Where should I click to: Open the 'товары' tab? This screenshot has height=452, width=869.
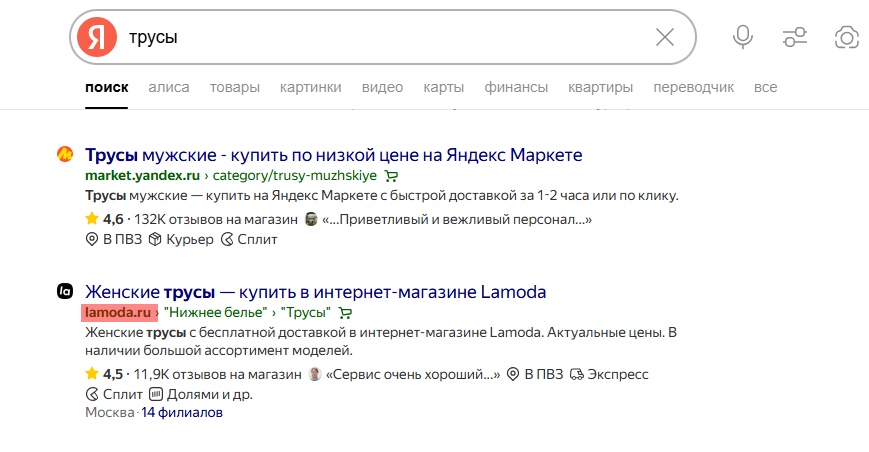234,88
